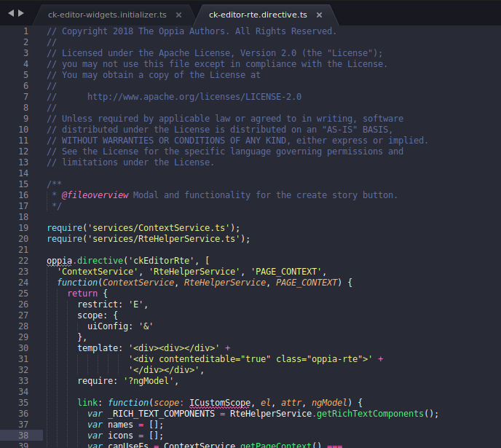Click the directive method name
Image resolution: width=501 pixels, height=448 pixels.
pyautogui.click(x=100, y=261)
